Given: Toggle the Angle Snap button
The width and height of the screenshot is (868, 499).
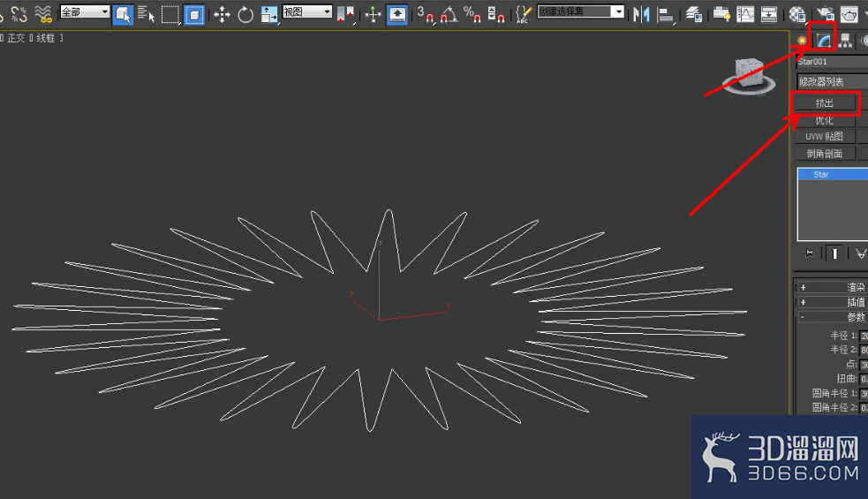Looking at the screenshot, I should [449, 14].
